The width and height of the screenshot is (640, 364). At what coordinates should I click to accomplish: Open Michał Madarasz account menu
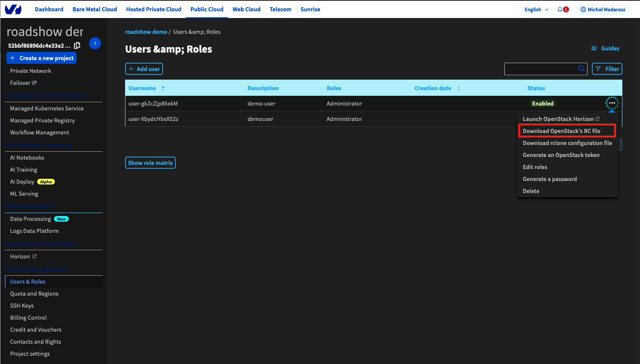click(x=603, y=9)
